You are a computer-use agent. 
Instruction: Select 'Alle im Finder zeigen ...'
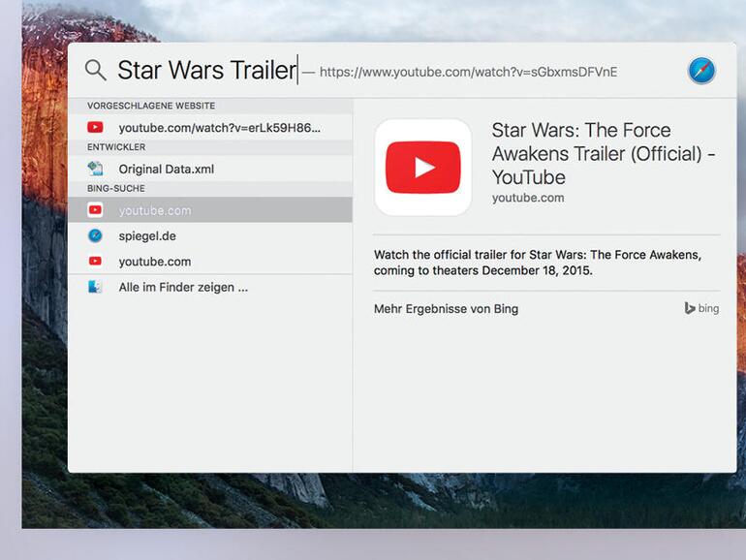[x=210, y=287]
